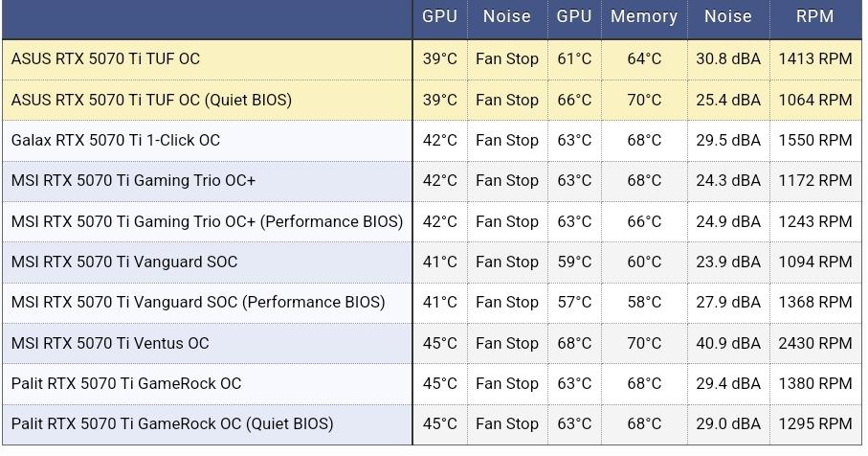The height and width of the screenshot is (456, 868).
Task: Click the 1064 RPM fan speed cell
Action: point(814,100)
